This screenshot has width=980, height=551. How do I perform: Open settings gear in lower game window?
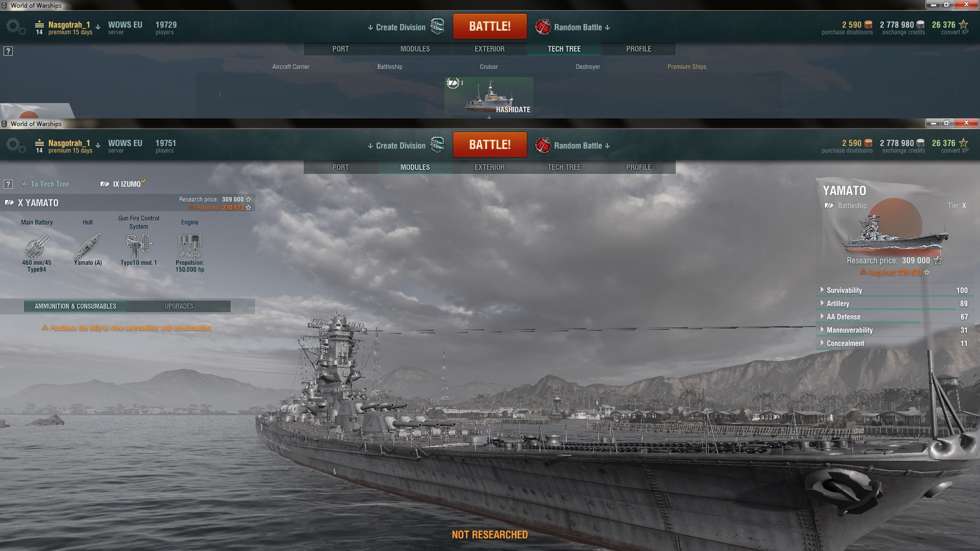16,146
